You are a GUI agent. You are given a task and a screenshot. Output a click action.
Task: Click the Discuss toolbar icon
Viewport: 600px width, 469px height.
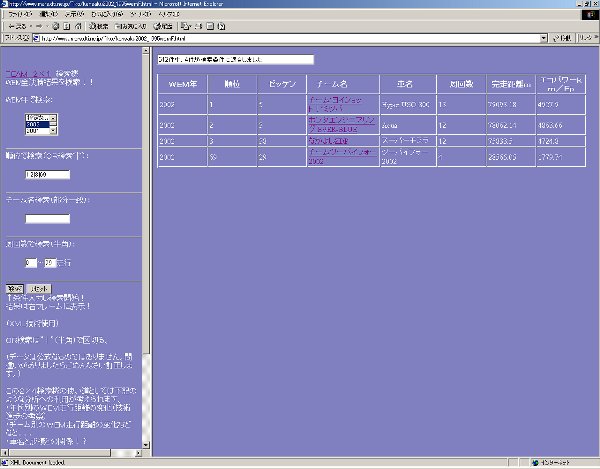(x=221, y=26)
